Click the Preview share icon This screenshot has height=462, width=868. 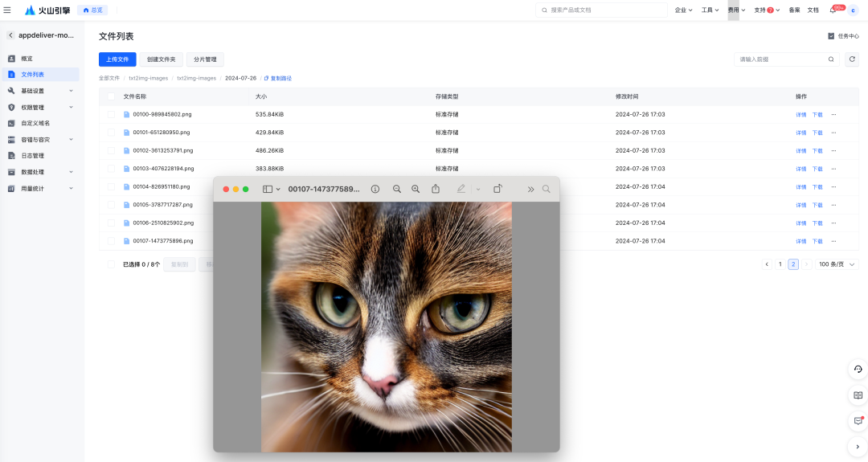pos(436,189)
